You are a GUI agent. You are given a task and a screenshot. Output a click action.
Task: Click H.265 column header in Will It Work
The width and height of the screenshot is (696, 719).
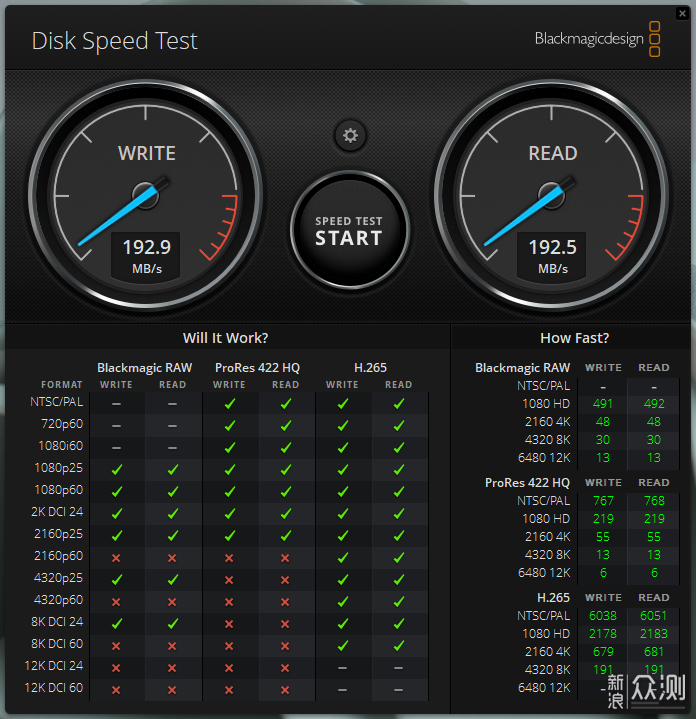click(x=370, y=368)
